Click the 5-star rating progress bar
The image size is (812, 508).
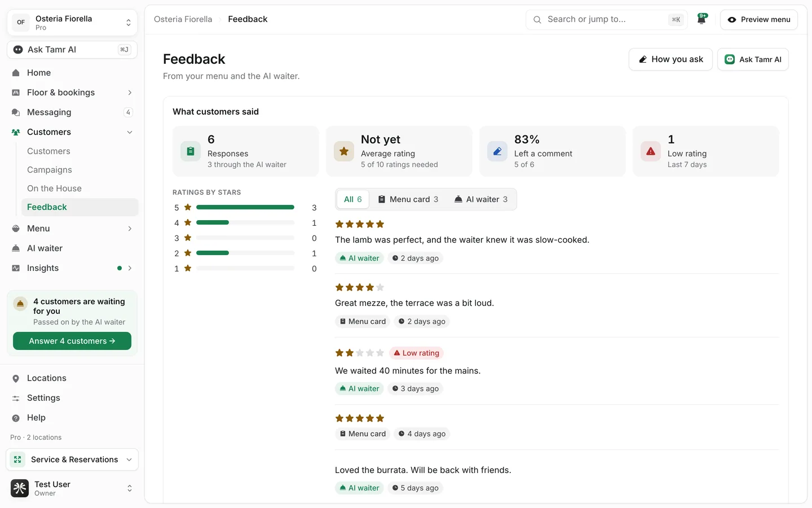pyautogui.click(x=245, y=207)
